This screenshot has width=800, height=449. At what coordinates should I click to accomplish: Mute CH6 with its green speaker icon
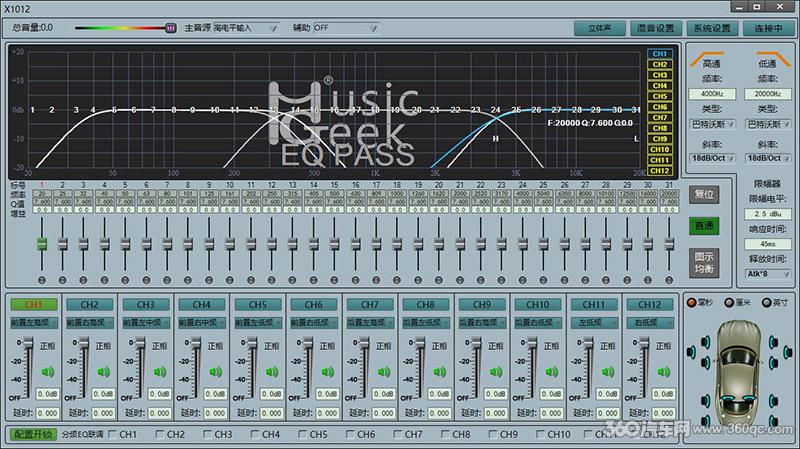pyautogui.click(x=328, y=372)
